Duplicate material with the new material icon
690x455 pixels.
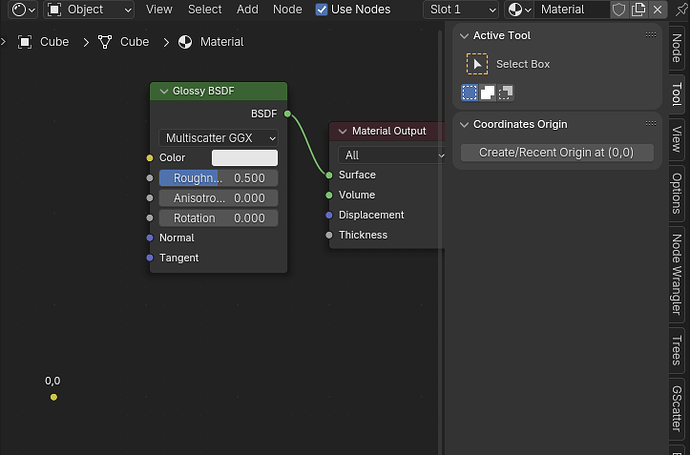[x=638, y=9]
